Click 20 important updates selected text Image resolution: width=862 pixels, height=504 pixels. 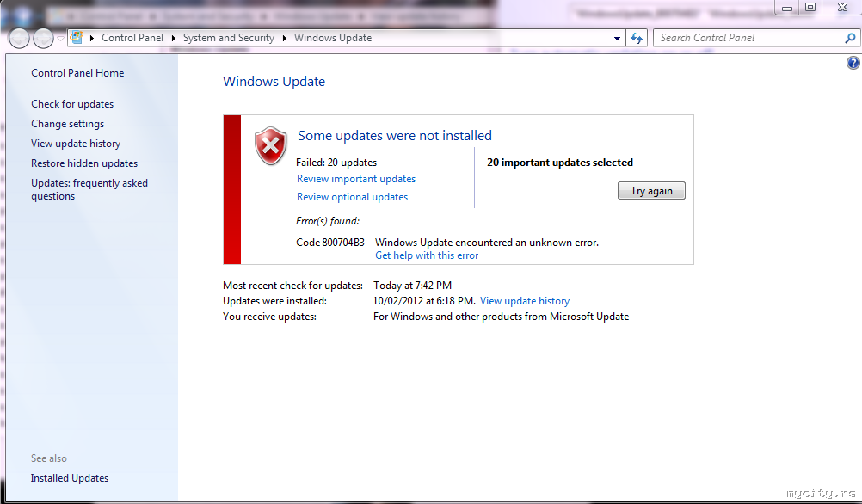point(560,163)
